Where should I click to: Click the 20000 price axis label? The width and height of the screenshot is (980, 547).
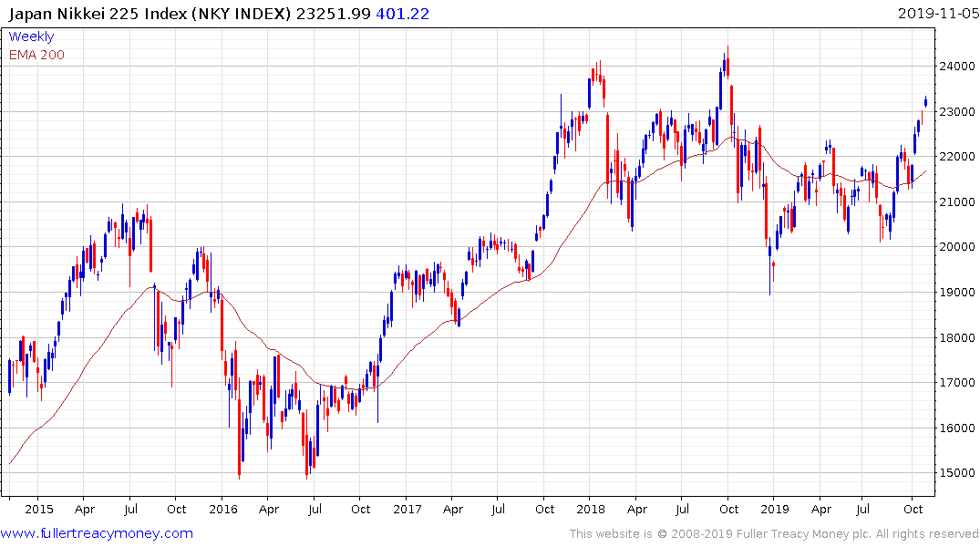tap(957, 247)
